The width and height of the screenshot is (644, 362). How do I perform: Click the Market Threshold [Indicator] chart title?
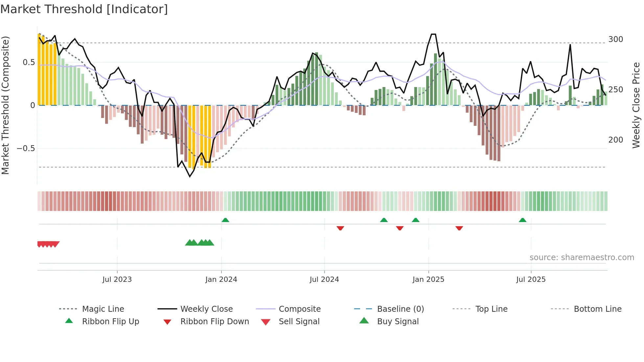[84, 9]
